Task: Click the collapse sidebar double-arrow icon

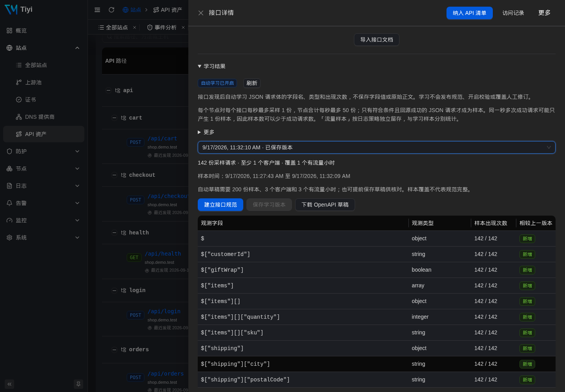Action: coord(9,384)
